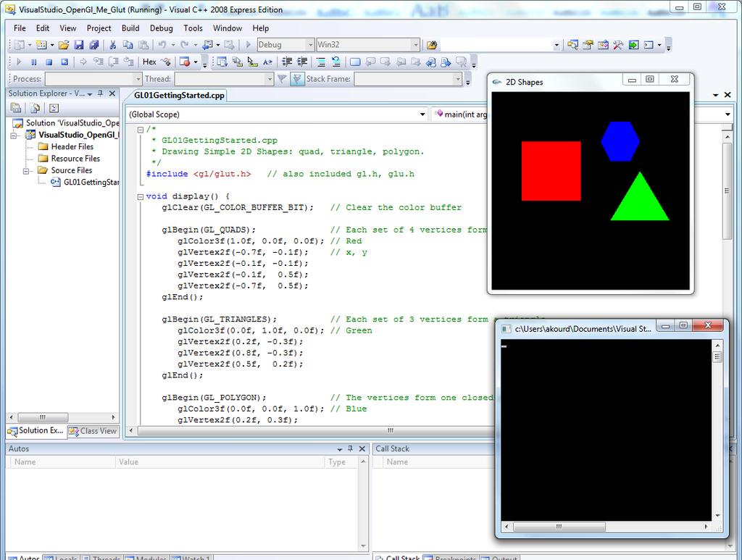Click the Increase Indent icon
This screenshot has width=742, height=560.
point(302,62)
